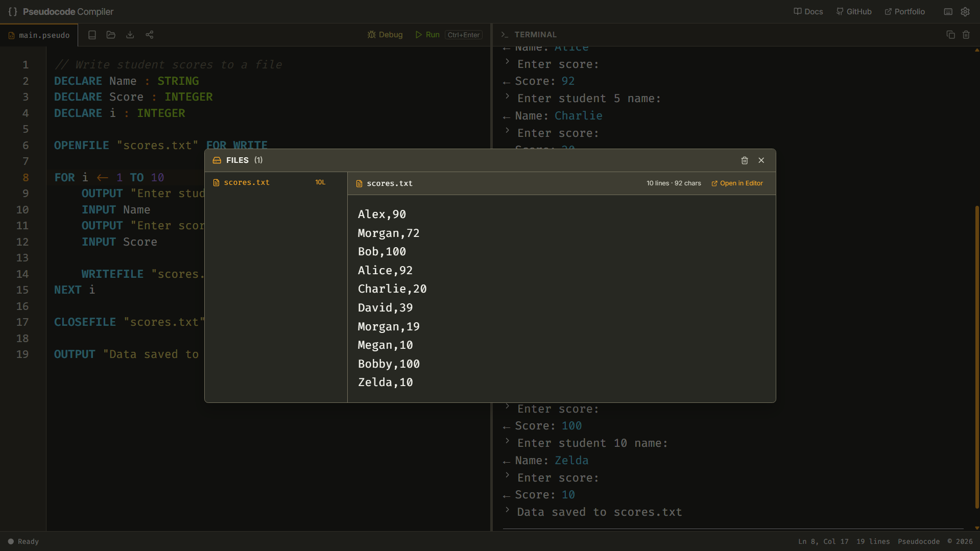
Task: Select scores.txt in the file list
Action: 276,182
